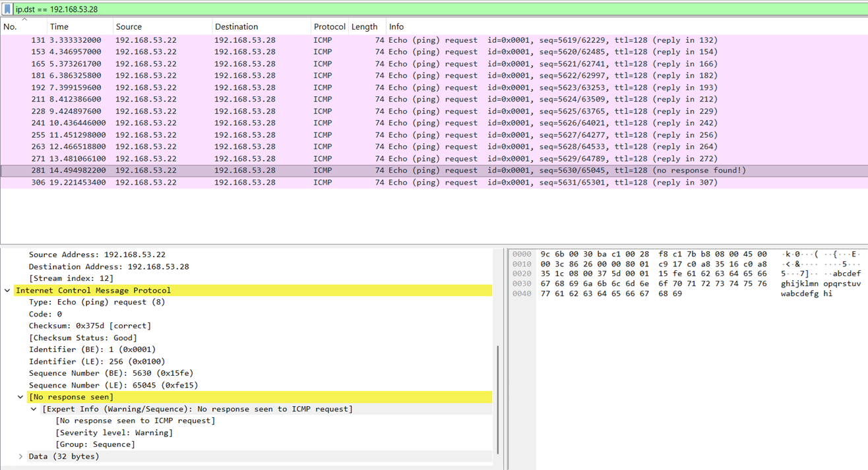
Task: Select packet 165 with seq=5621/62741
Action: [x=434, y=64]
